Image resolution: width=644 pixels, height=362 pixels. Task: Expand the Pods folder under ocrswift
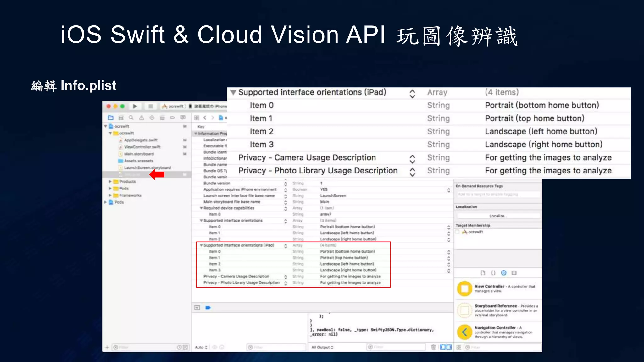(x=110, y=189)
